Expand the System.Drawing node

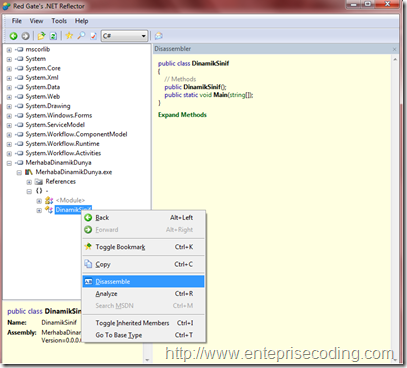(x=9, y=106)
